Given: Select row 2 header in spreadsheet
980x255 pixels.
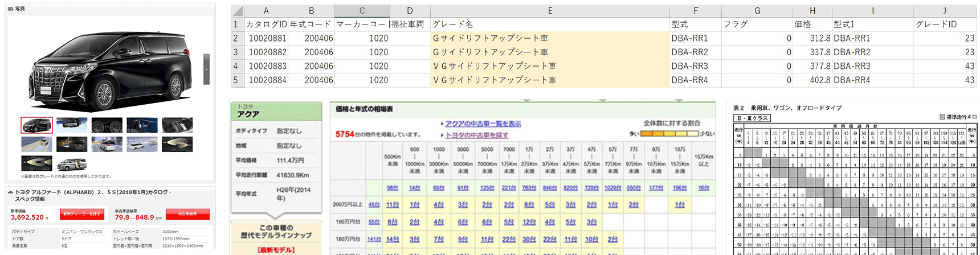Looking at the screenshot, I should [x=236, y=38].
